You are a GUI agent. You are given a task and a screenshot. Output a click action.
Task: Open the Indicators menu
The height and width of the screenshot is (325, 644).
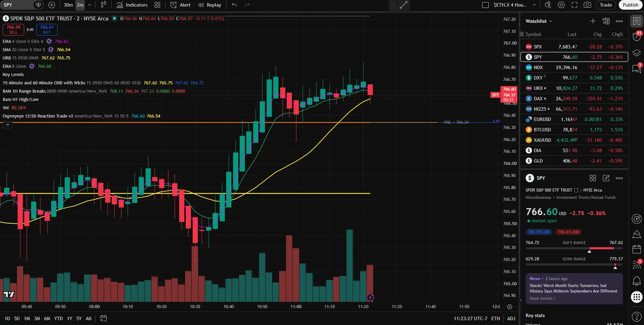[132, 5]
